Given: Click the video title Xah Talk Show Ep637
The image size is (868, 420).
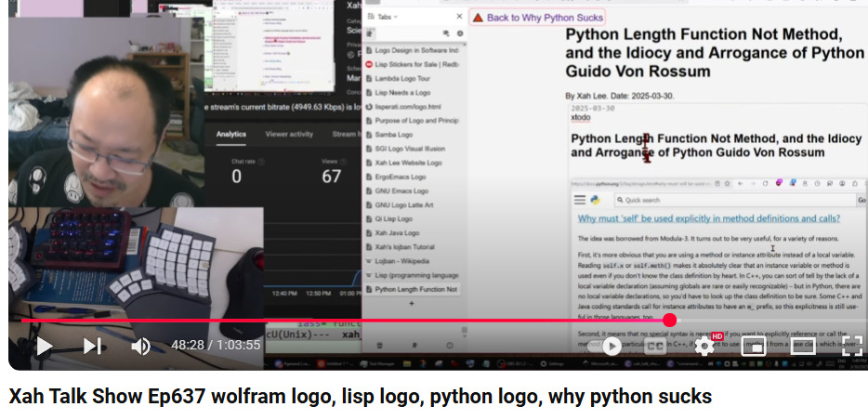Looking at the screenshot, I should pyautogui.click(x=361, y=396).
